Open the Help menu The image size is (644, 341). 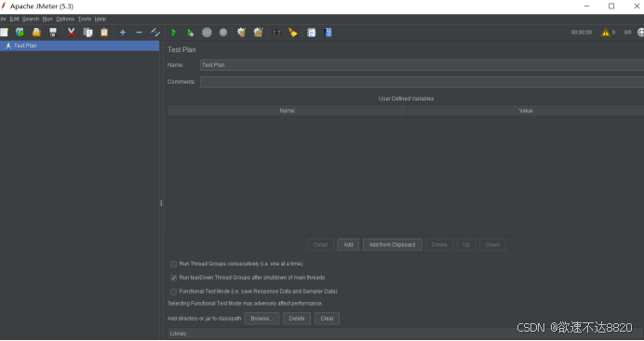pyautogui.click(x=101, y=19)
